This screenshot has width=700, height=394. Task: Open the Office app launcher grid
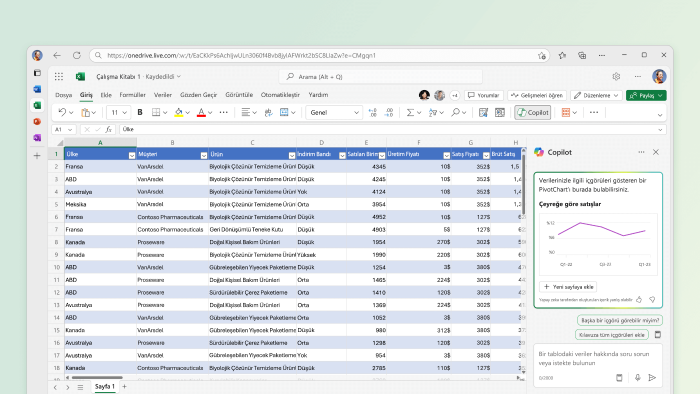[x=58, y=77]
